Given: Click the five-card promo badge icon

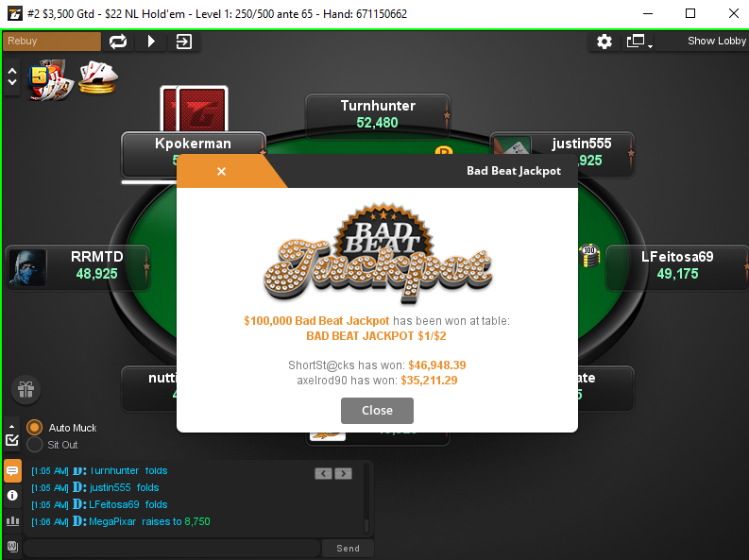Looking at the screenshot, I should coord(51,80).
